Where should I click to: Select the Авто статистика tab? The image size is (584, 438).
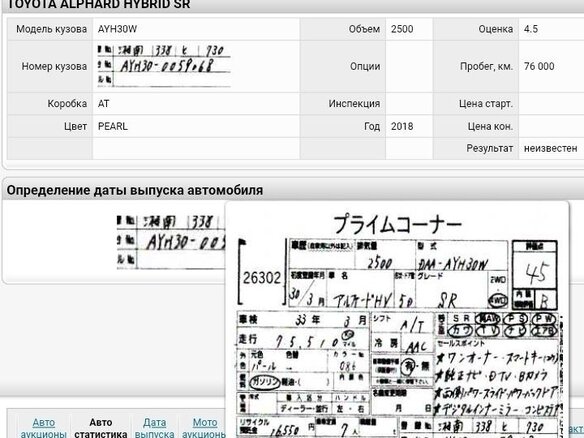click(101, 428)
